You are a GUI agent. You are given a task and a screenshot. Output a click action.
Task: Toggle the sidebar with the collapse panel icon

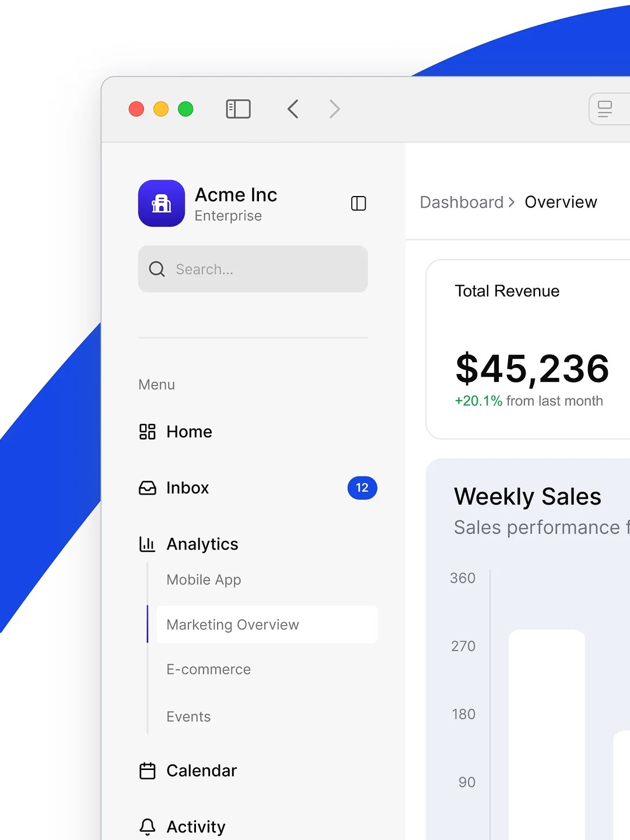(x=237, y=109)
